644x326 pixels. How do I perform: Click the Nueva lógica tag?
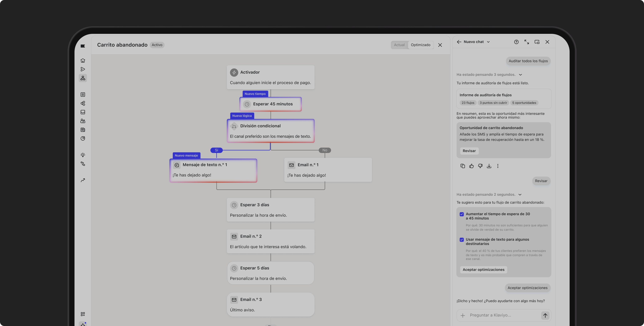coord(242,116)
